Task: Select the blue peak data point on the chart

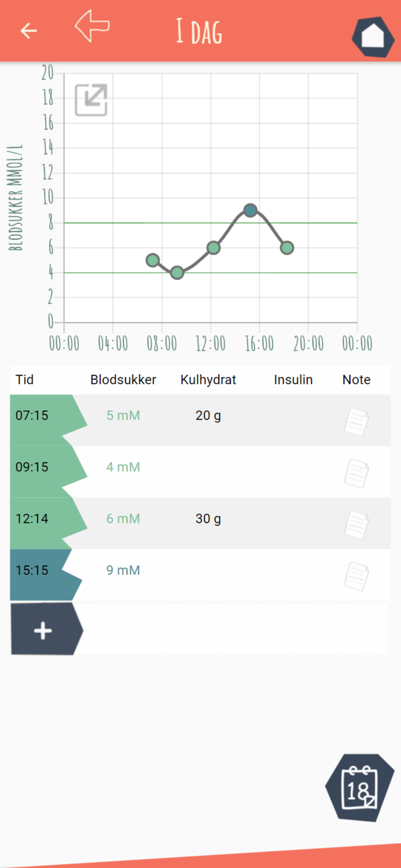Action: tap(249, 210)
